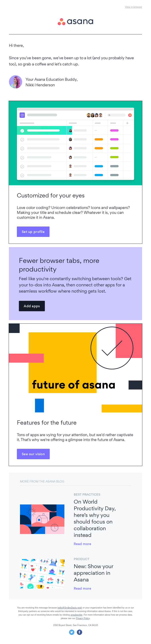Click Read more under appreciation article
This screenshot has width=151, height=644.
click(x=82, y=588)
